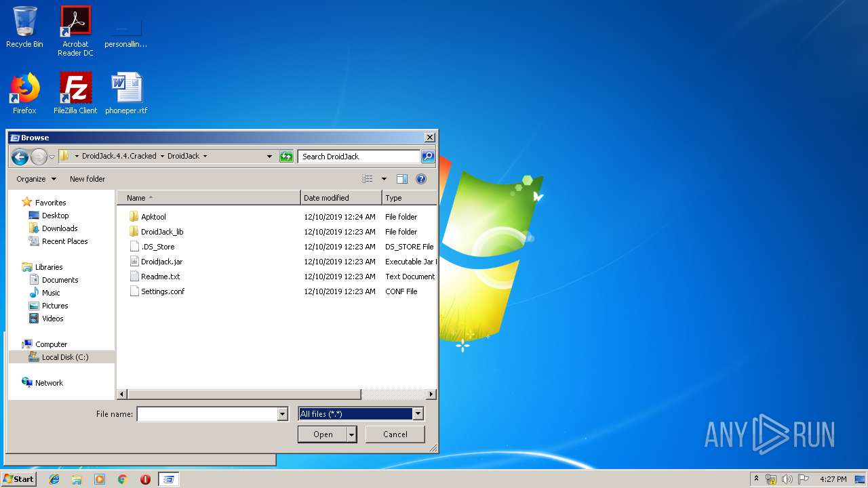The height and width of the screenshot is (488, 868).
Task: Open Pictures library
Action: 47,306
